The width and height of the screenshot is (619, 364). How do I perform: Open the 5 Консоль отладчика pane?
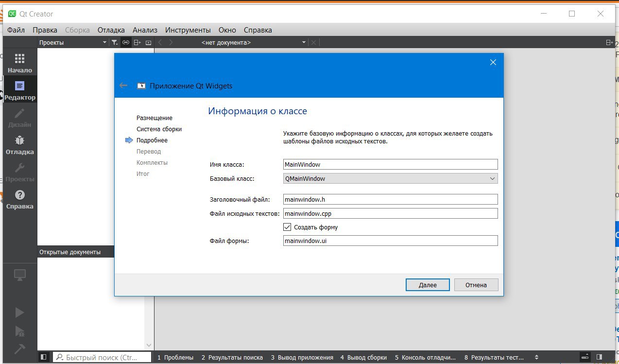426,357
